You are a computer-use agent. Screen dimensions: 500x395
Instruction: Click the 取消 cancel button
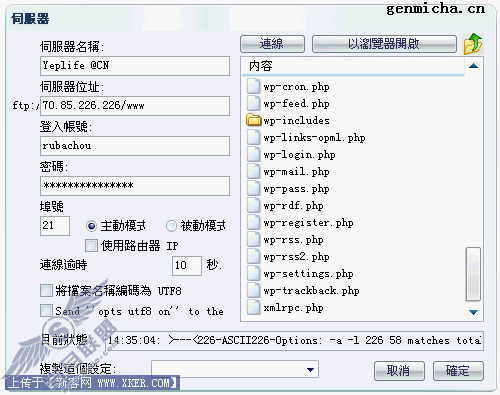(399, 371)
